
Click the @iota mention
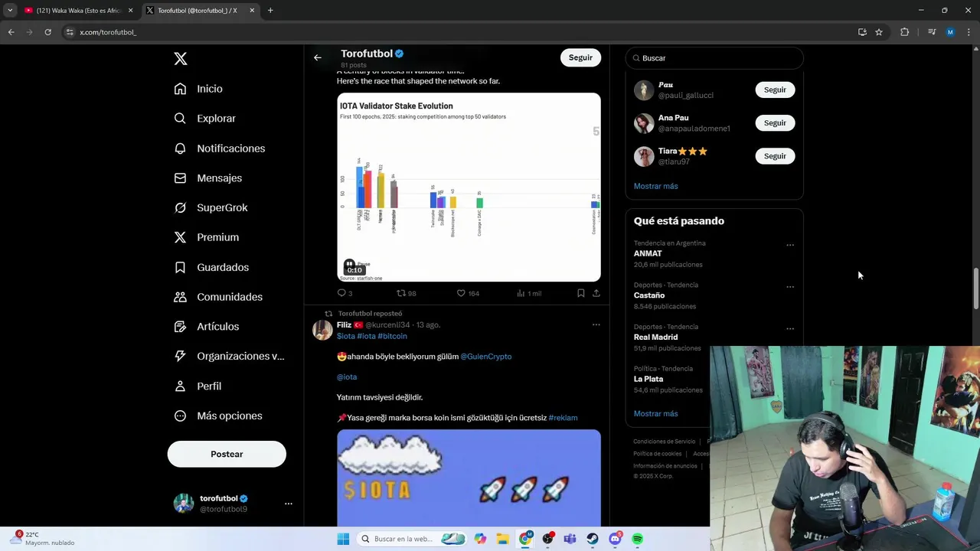(x=347, y=377)
